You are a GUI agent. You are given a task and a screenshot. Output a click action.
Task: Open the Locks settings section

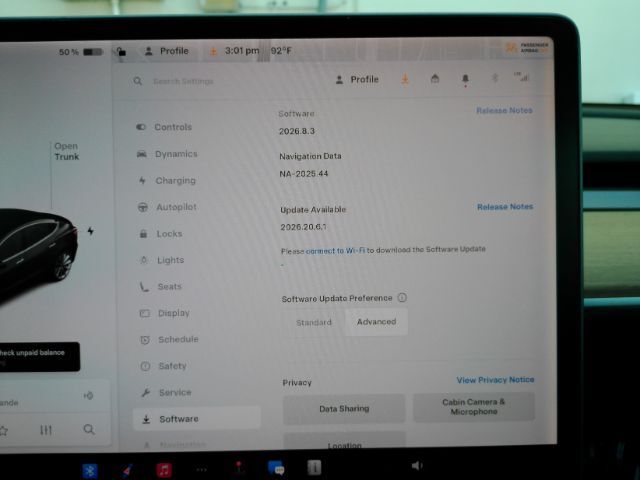(x=161, y=234)
